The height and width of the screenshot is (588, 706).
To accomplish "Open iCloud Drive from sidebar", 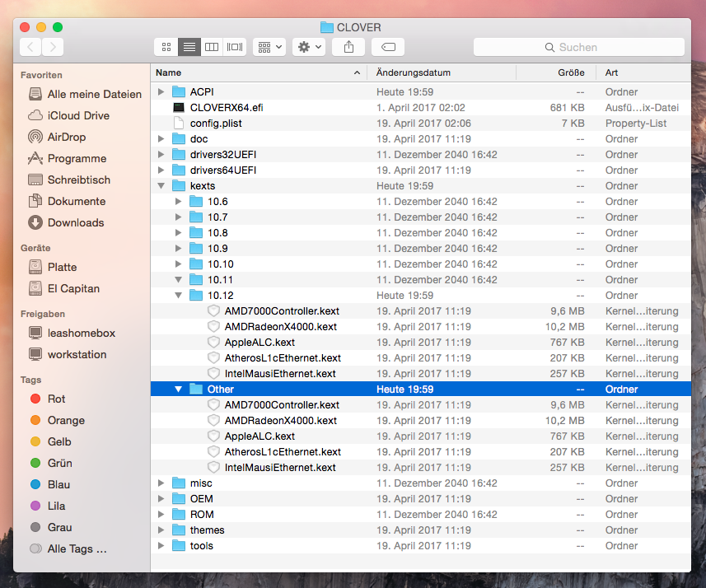I will (x=77, y=115).
